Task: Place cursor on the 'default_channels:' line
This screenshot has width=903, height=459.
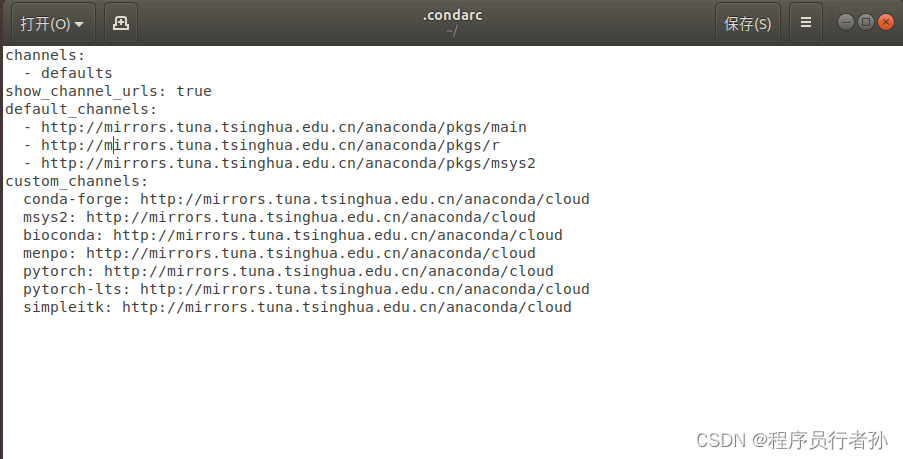Action: coord(81,109)
